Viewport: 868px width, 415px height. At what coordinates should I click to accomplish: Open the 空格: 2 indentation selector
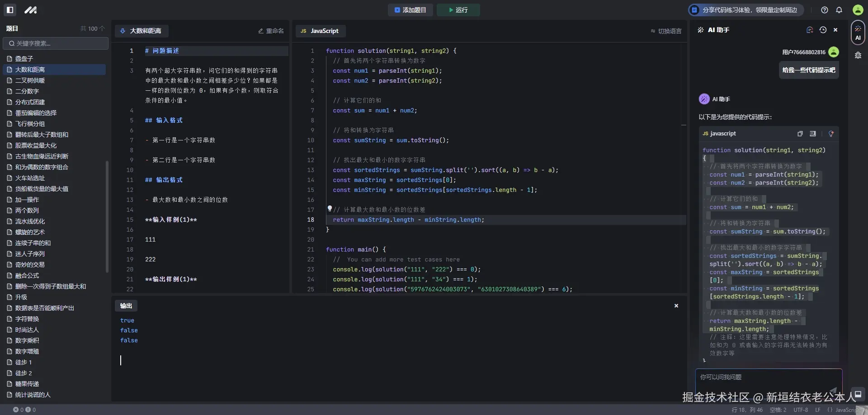pos(778,410)
